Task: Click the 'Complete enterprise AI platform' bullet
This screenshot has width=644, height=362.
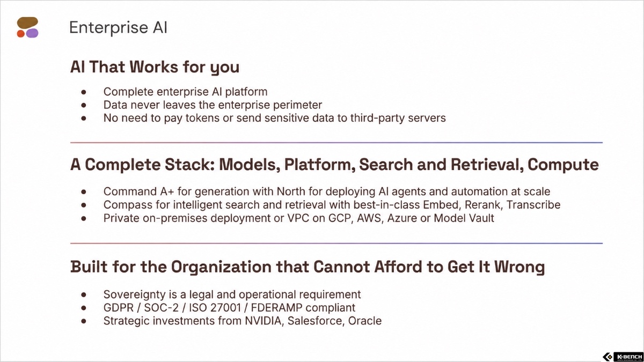Action: (x=185, y=92)
